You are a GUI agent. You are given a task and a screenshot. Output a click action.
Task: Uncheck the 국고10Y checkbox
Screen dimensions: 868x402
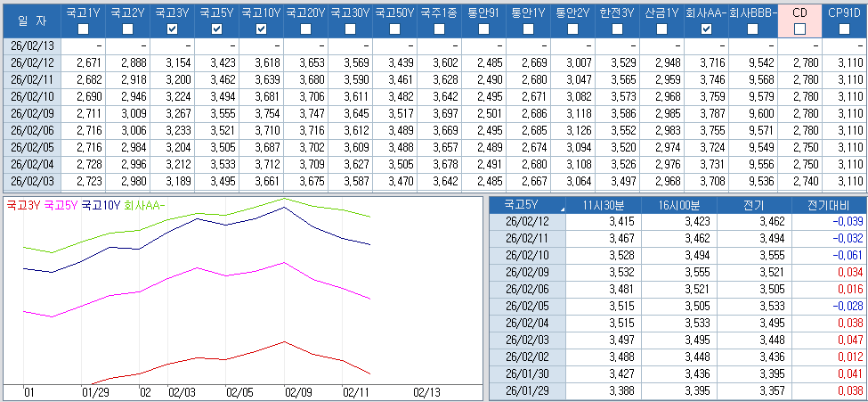pos(261,29)
